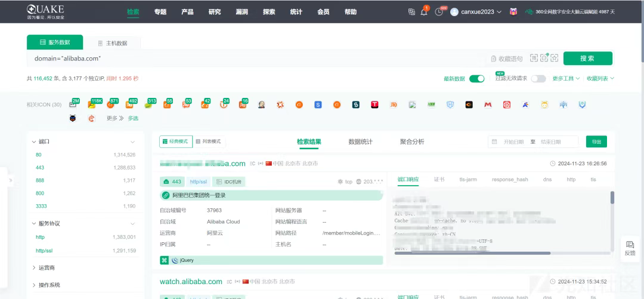644x299 pixels.
Task: Click the 开始日期 date field
Action: coord(513,142)
